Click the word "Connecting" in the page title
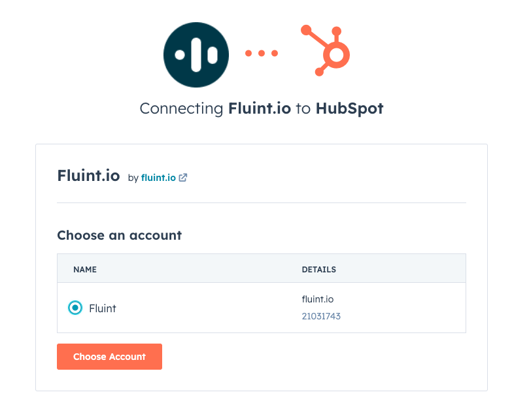 (x=182, y=108)
